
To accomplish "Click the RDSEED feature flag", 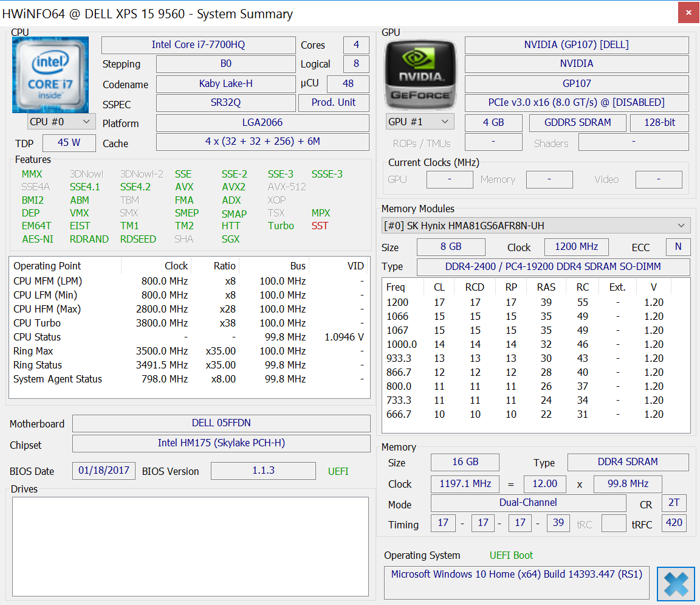I will point(138,239).
